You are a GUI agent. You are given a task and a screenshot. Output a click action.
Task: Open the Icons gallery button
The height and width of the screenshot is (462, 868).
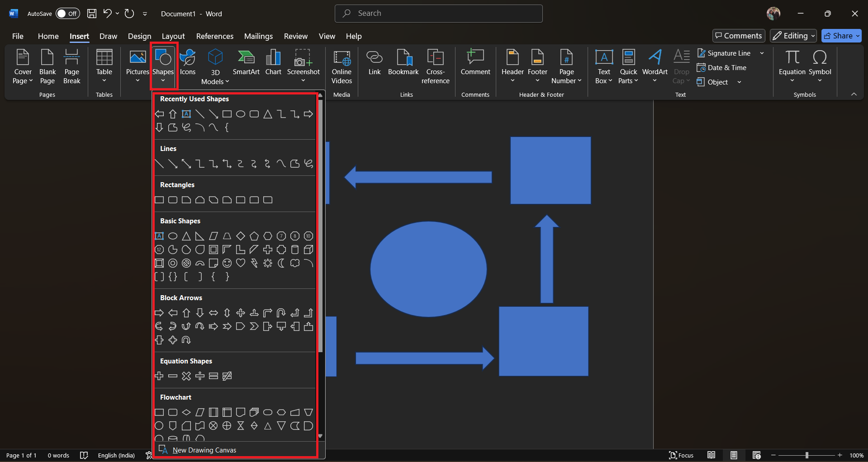188,63
